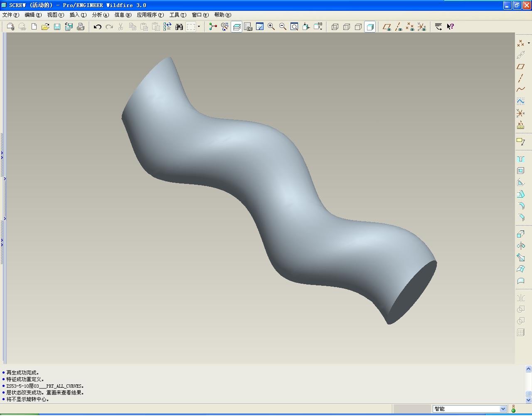Viewport: 532px width, 416px height.
Task: Select the round tool
Action: pos(520,206)
